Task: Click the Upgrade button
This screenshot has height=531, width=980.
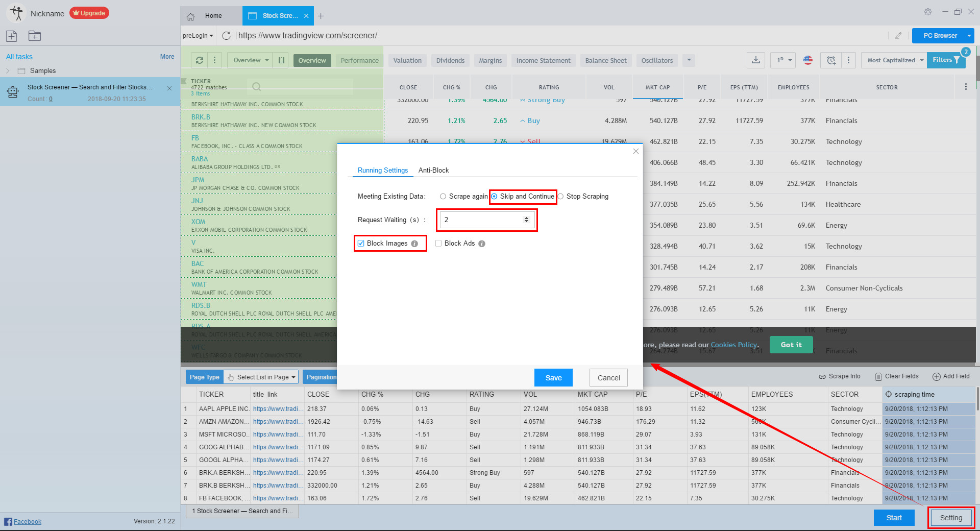Action: coord(89,13)
